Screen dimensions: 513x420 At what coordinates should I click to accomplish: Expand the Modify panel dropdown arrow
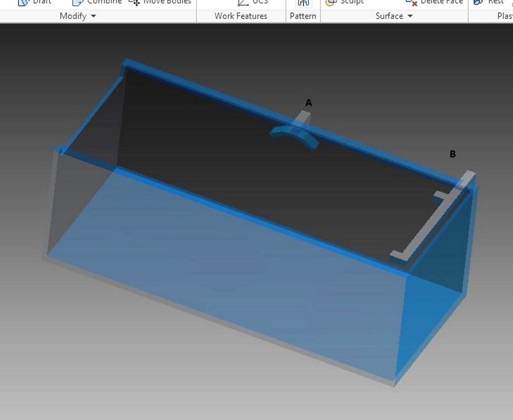coord(94,16)
